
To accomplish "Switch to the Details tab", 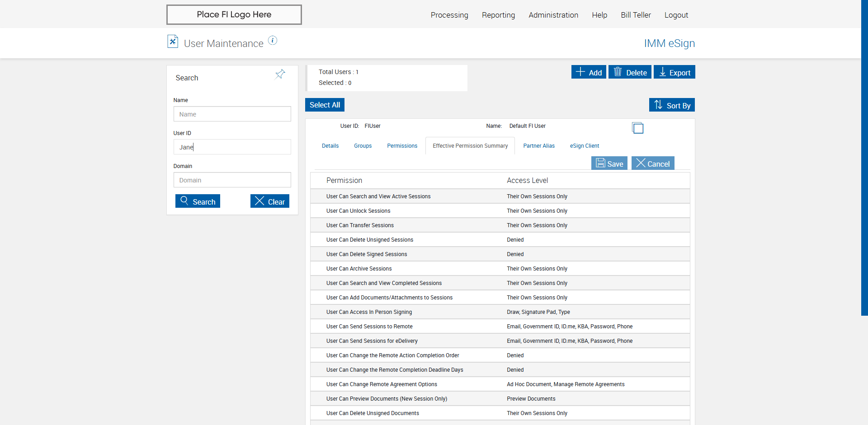I will [x=330, y=146].
